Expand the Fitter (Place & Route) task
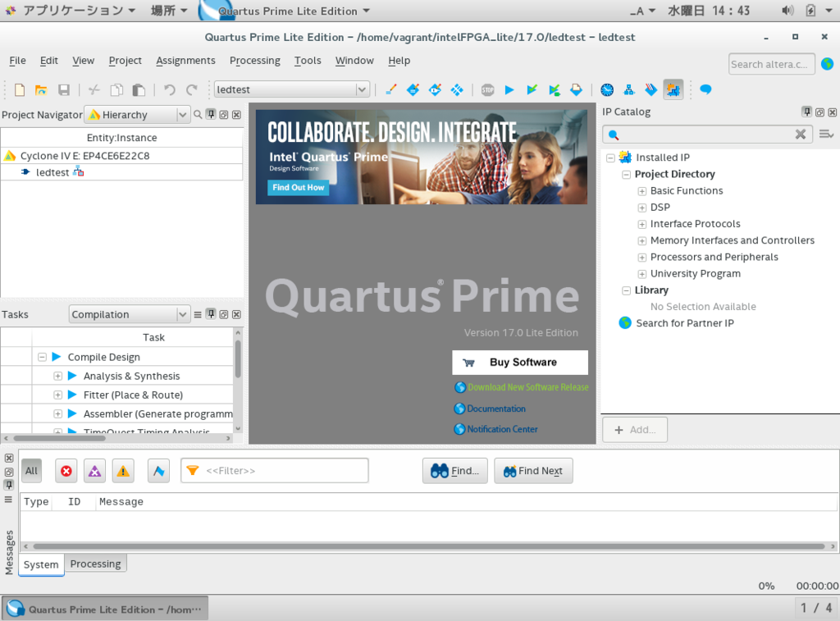 tap(58, 395)
